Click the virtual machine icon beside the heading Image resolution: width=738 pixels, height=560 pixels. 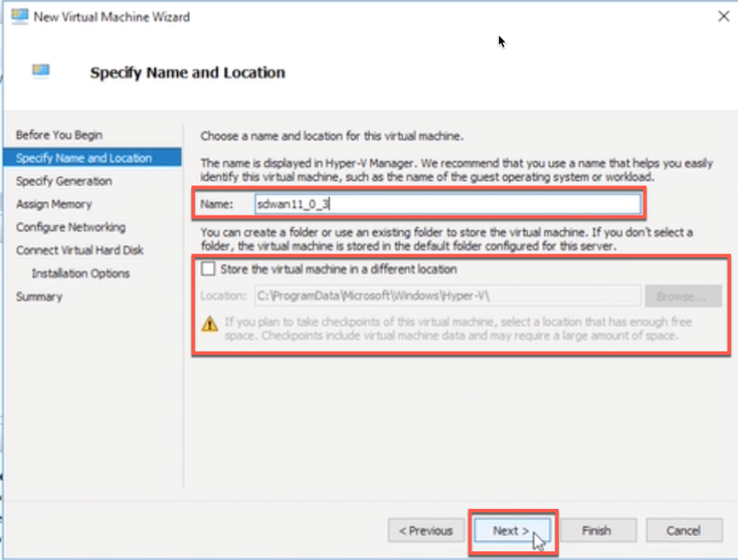coord(41,71)
